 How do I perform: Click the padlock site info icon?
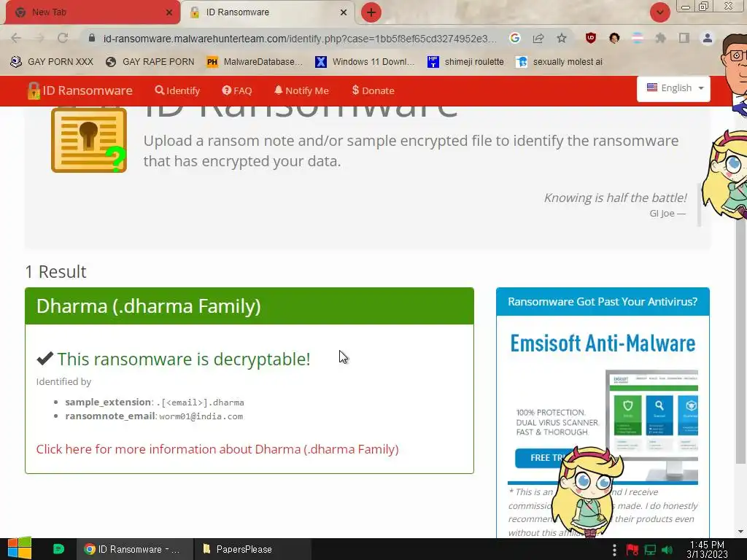click(x=92, y=38)
